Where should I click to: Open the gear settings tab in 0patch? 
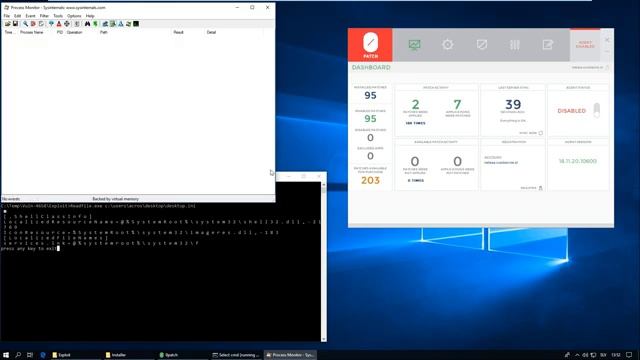(448, 44)
